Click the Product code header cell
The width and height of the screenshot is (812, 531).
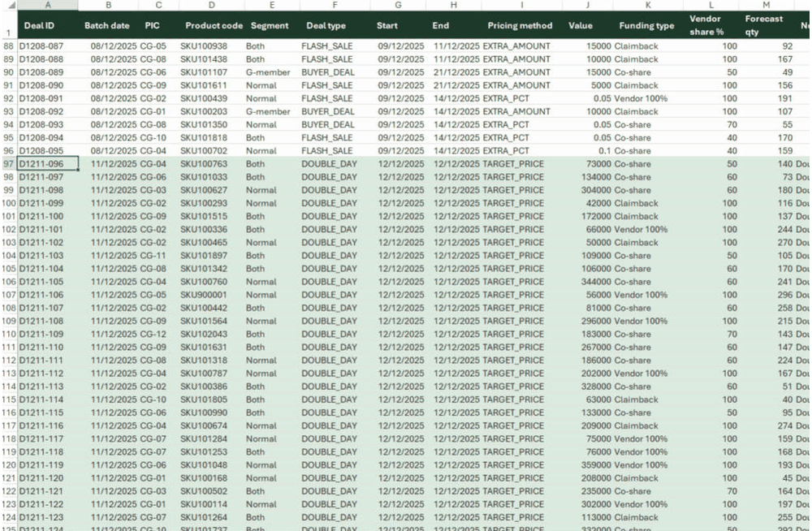point(214,25)
